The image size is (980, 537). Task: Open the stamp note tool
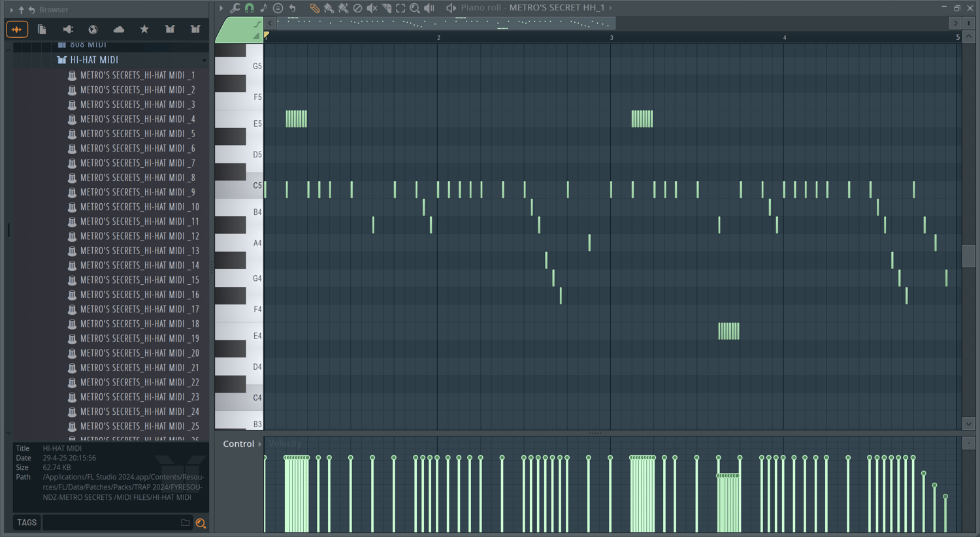click(263, 8)
